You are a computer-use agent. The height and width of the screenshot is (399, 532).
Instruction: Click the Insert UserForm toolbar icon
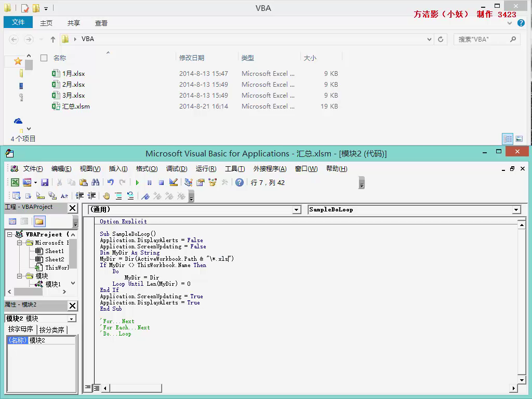pos(27,182)
